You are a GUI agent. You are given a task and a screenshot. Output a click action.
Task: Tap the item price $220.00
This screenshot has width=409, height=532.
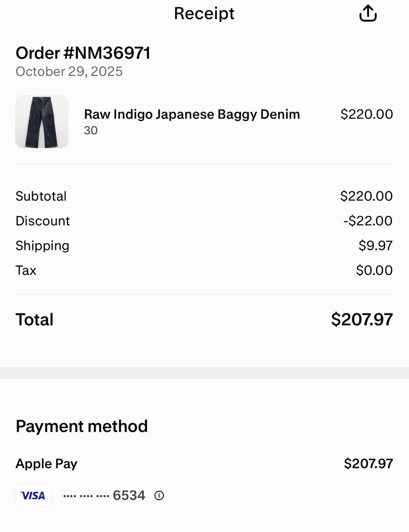[x=366, y=114]
